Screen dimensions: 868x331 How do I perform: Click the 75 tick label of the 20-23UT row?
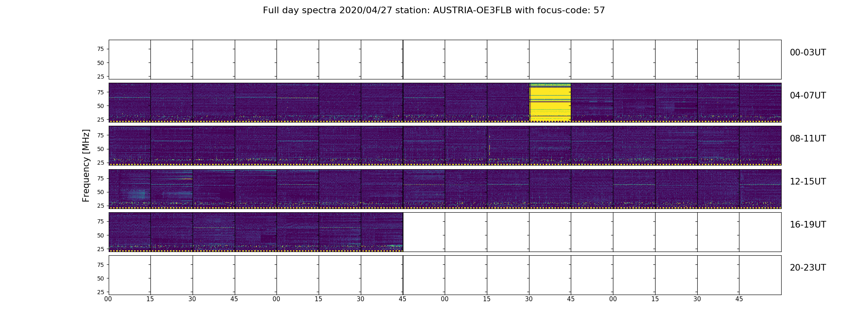100,265
